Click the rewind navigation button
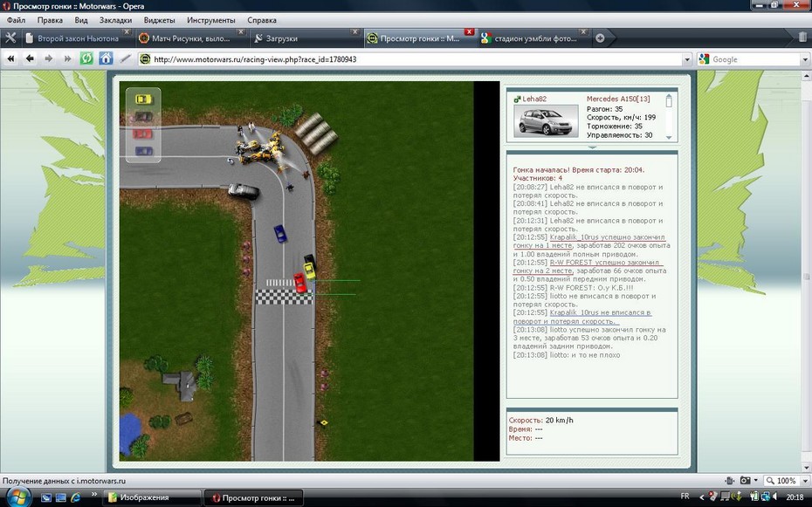 (x=10, y=59)
